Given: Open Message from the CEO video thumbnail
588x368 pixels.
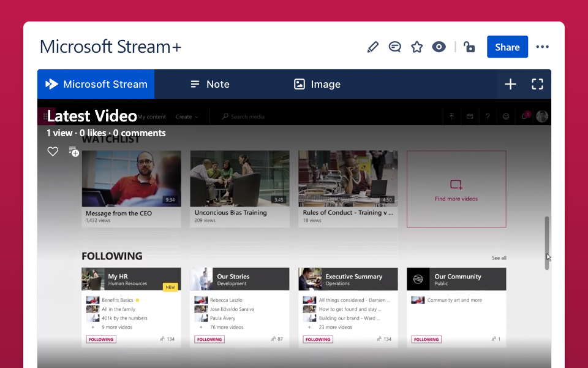Looking at the screenshot, I should pyautogui.click(x=132, y=178).
